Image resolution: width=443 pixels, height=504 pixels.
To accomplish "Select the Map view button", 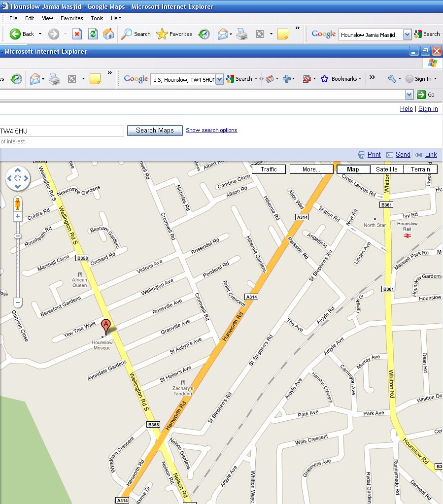I will pyautogui.click(x=353, y=169).
